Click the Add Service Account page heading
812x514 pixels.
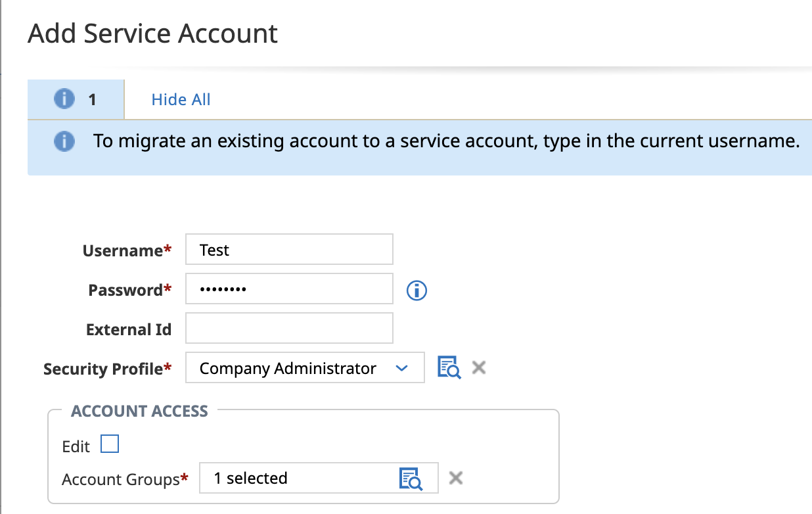point(152,34)
